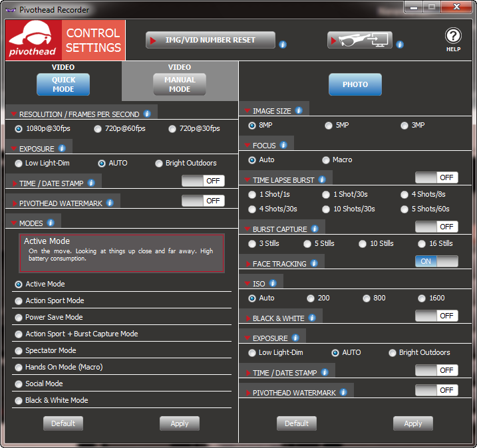Open the Help question mark icon
The image size is (477, 448).
coord(453,36)
